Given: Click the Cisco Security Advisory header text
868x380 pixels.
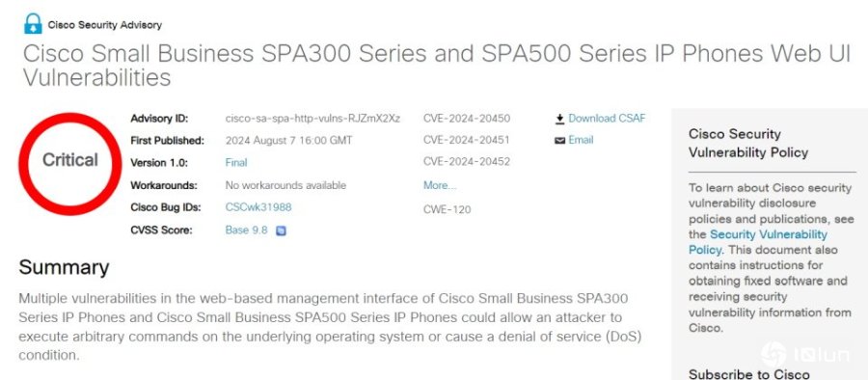Looking at the screenshot, I should click(104, 25).
